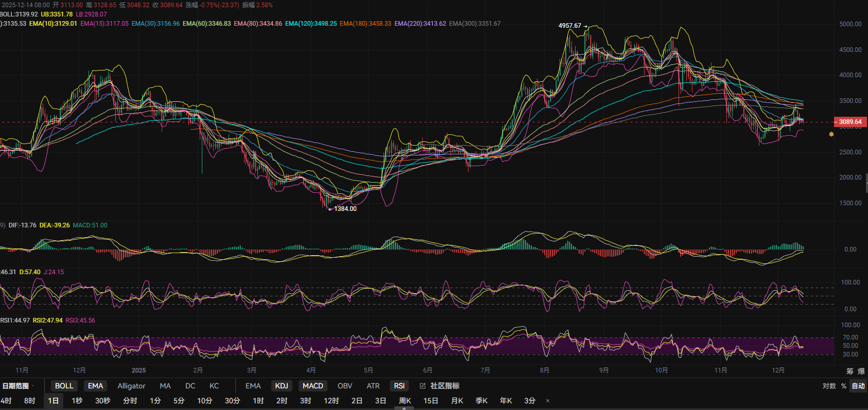Switch to the 周K weekly timeframe

(405, 401)
